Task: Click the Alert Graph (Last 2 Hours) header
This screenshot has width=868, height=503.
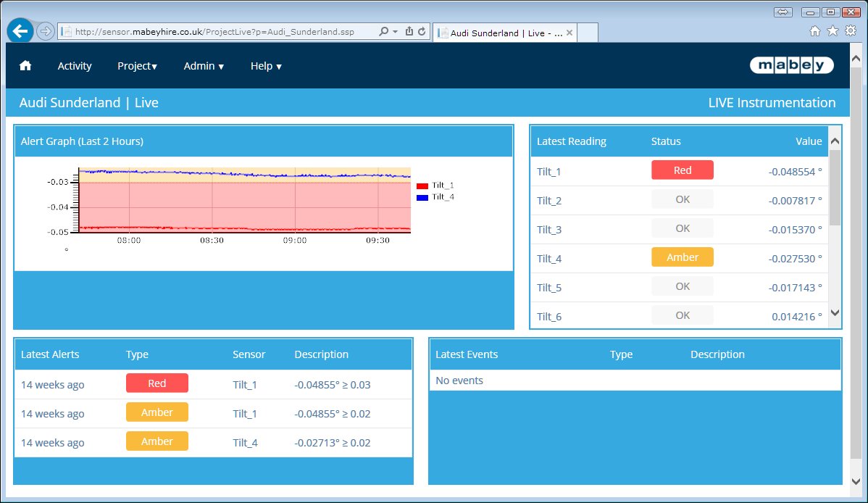Action: pyautogui.click(x=264, y=141)
